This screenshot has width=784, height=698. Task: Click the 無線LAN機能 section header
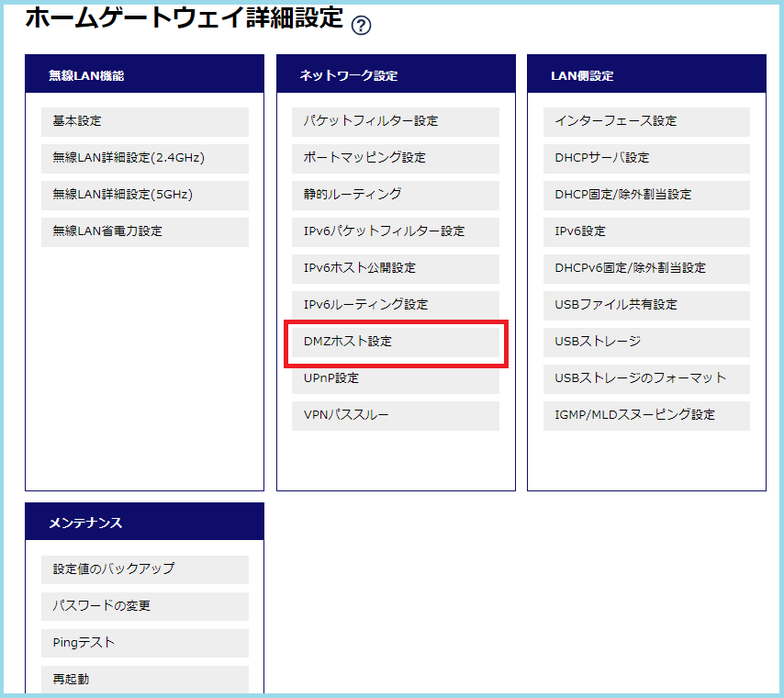coord(144,74)
